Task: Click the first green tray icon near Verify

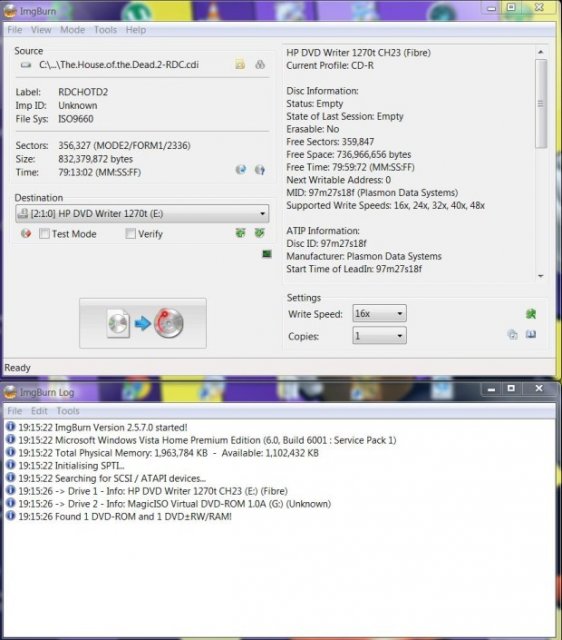Action: [240, 233]
